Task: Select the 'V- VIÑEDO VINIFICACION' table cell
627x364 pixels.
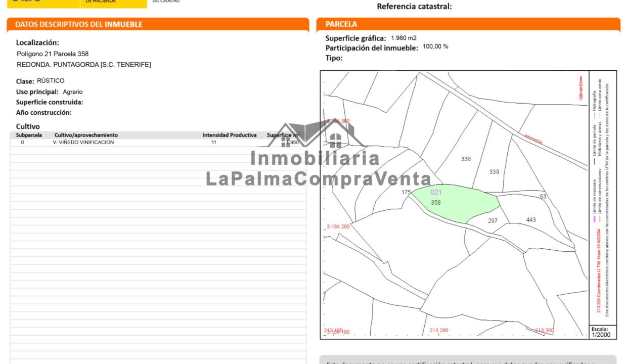Action: click(x=83, y=143)
